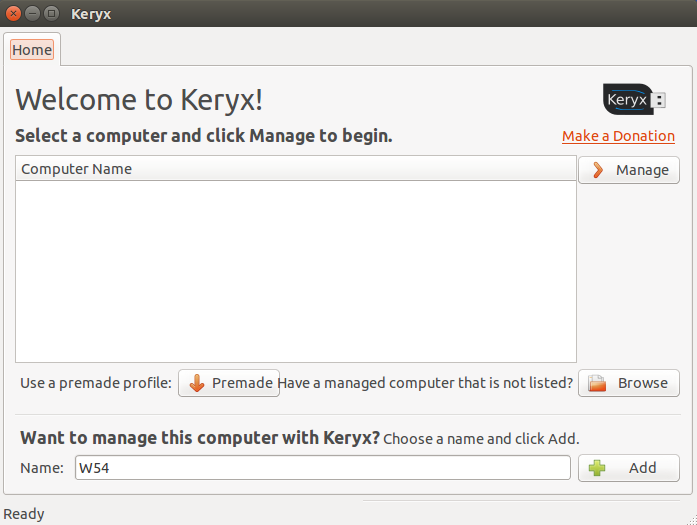Click the Browse button
The image size is (697, 525).
[629, 383]
